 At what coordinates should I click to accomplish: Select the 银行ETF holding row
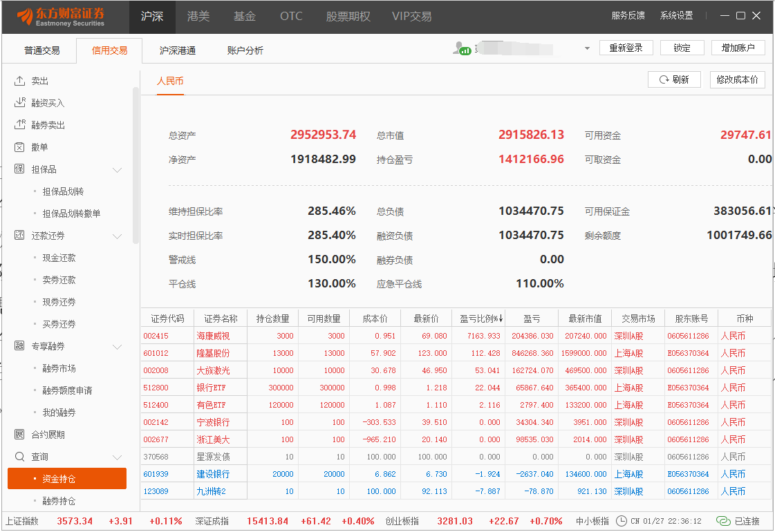[x=456, y=388]
